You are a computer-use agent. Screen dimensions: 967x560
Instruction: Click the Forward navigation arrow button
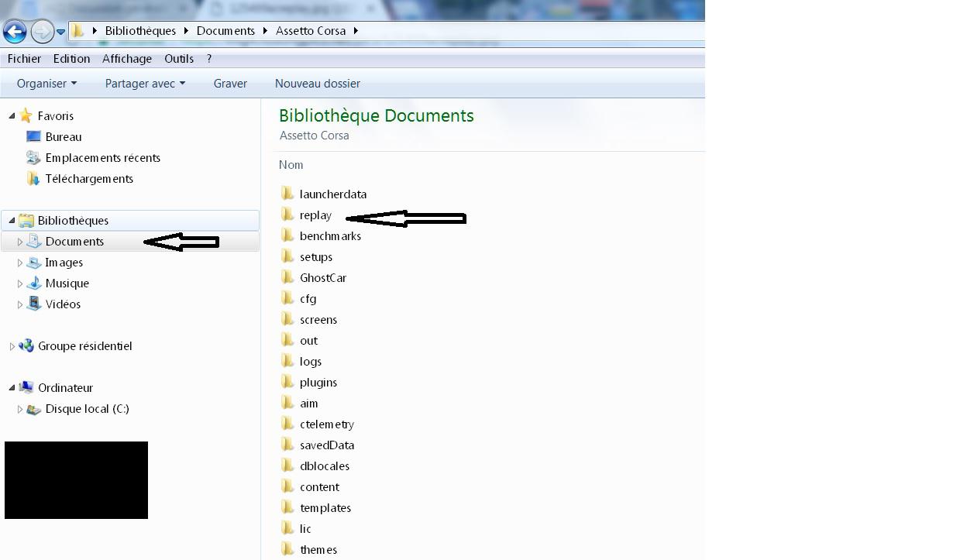click(42, 31)
